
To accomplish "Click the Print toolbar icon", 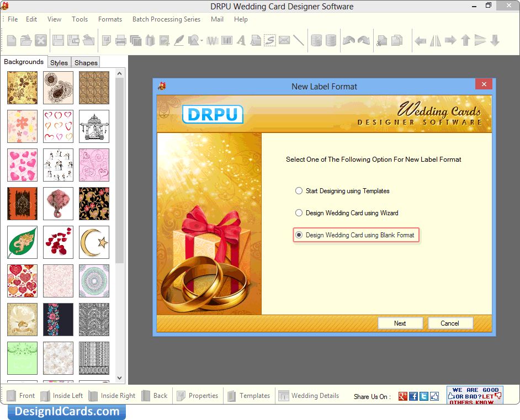I will (121, 40).
